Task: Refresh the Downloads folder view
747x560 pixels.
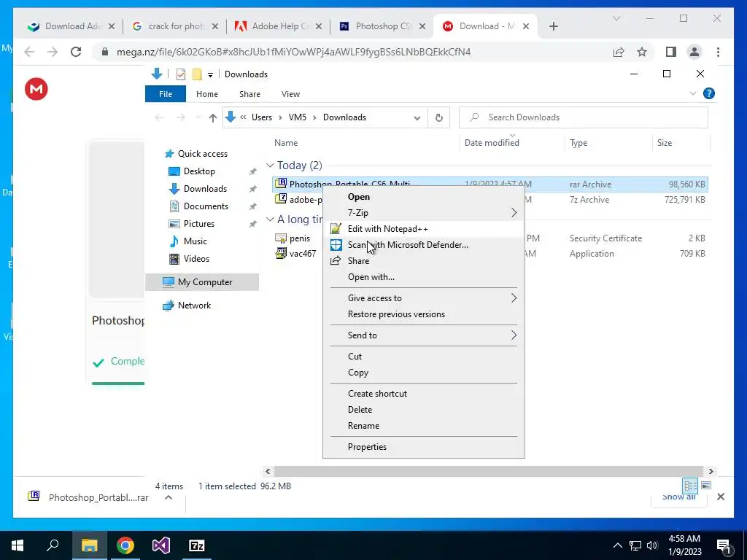Action: click(x=438, y=117)
